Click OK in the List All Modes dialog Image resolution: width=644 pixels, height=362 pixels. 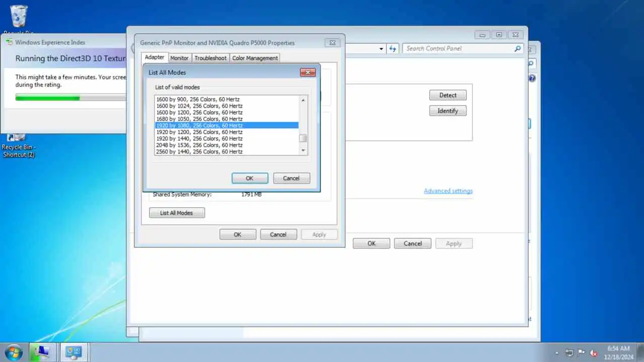click(250, 178)
